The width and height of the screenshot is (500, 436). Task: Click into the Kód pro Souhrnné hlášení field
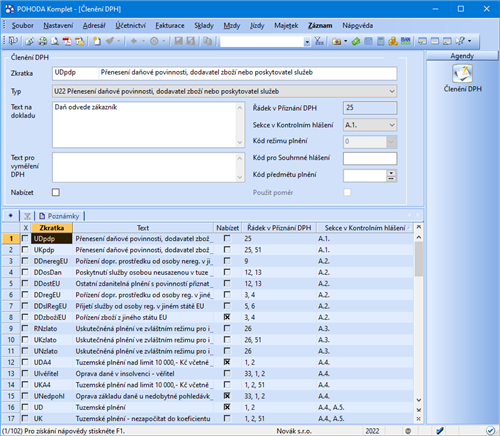click(370, 158)
